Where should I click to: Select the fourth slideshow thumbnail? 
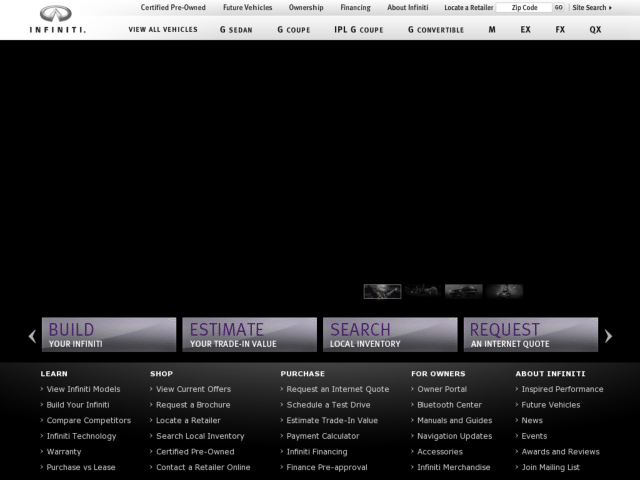pos(504,291)
